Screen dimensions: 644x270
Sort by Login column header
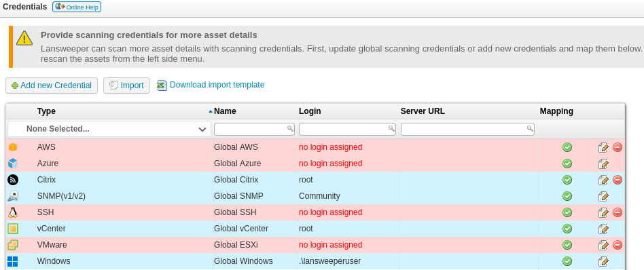click(x=310, y=111)
